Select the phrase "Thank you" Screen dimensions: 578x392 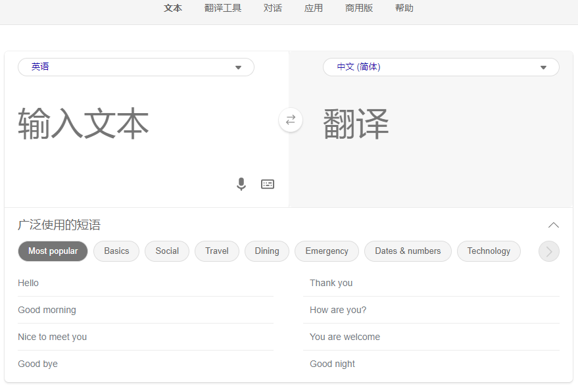click(x=331, y=283)
